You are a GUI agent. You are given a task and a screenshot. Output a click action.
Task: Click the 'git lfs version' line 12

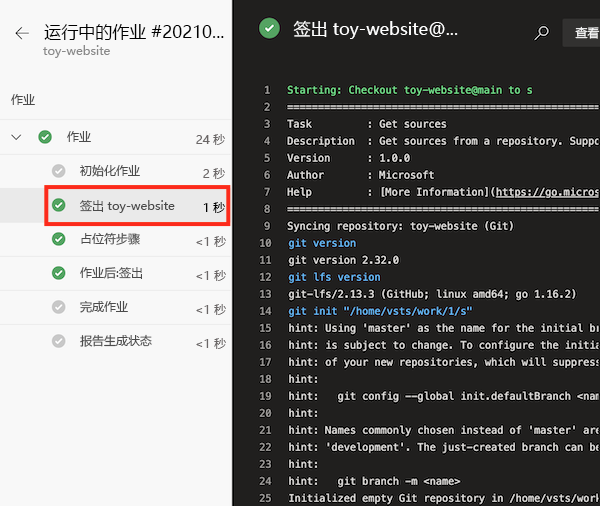tap(334, 277)
